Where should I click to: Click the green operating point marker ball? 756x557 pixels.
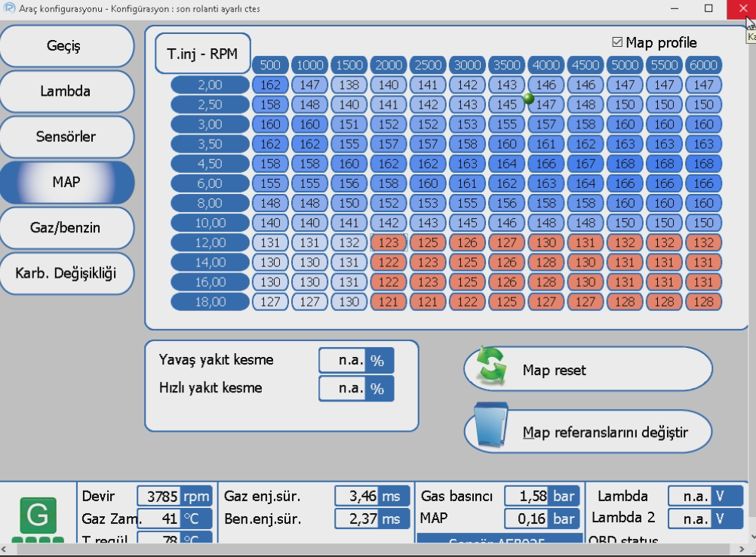pyautogui.click(x=528, y=98)
